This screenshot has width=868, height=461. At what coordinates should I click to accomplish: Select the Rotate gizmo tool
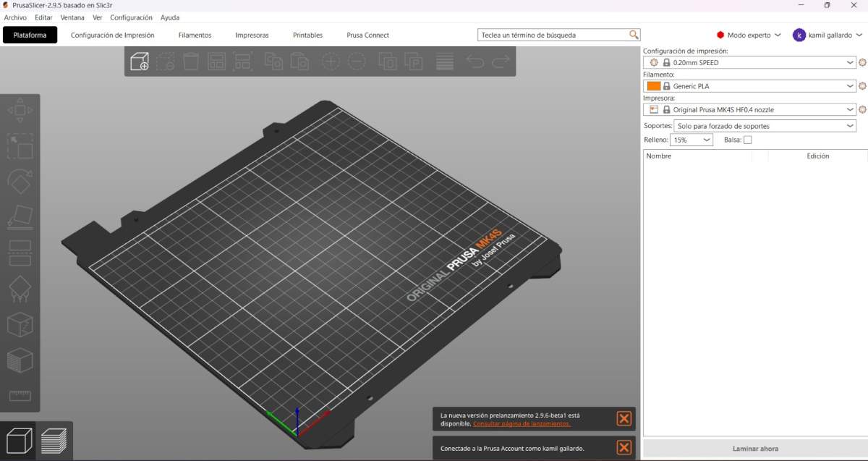(x=20, y=181)
